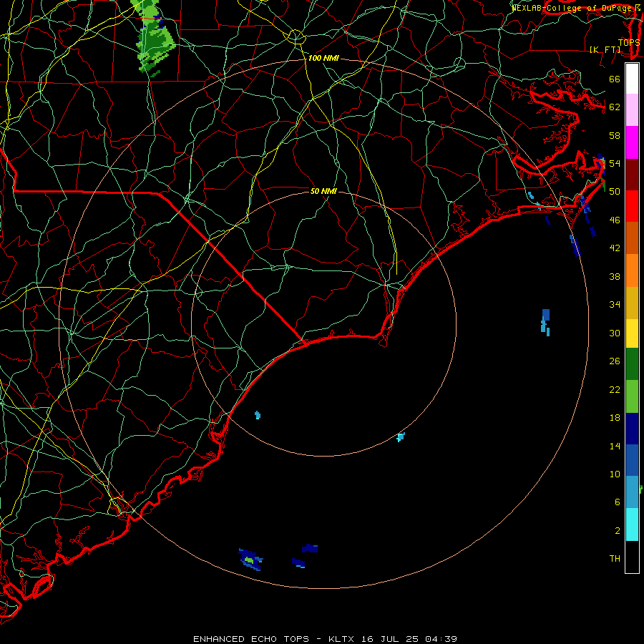
Task: Pick the cyan legend swatch near the bottom
Action: coord(632,525)
